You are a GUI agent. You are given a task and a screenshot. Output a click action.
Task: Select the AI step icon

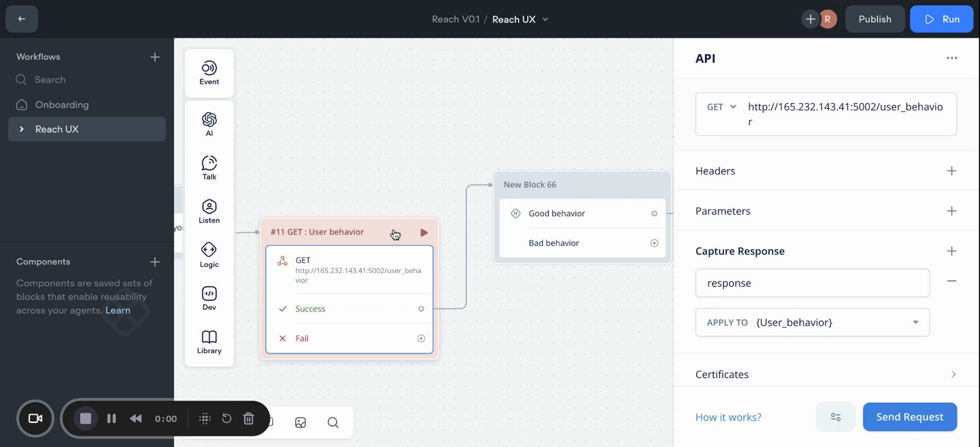[x=209, y=124]
